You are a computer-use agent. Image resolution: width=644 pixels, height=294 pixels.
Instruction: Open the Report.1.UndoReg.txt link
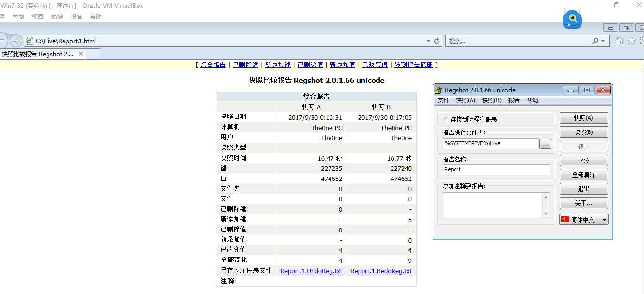tap(311, 271)
